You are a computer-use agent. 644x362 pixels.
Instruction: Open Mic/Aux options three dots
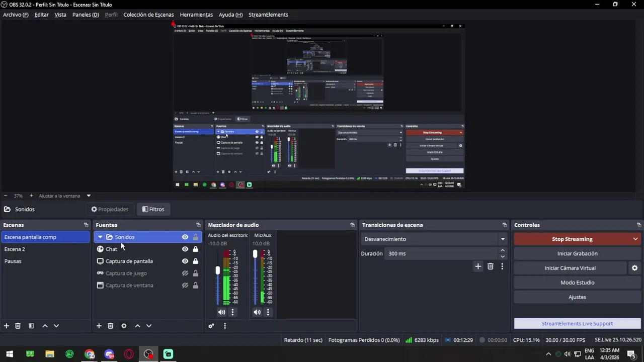[x=268, y=312]
